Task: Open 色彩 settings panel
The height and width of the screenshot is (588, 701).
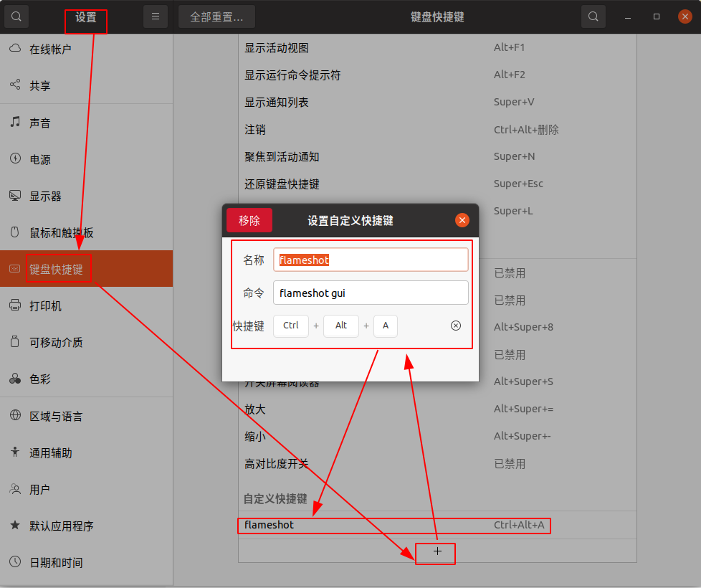Action: tap(86, 379)
